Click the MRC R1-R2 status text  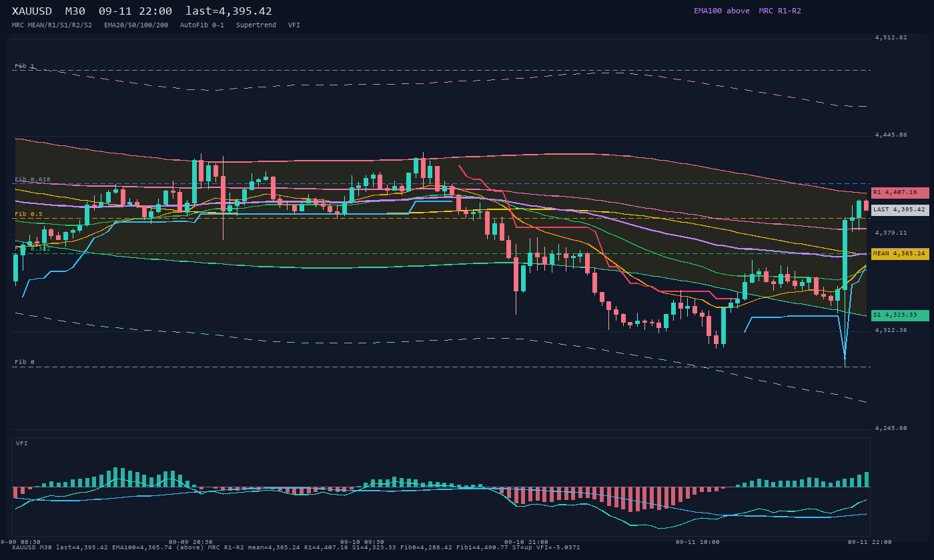780,11
